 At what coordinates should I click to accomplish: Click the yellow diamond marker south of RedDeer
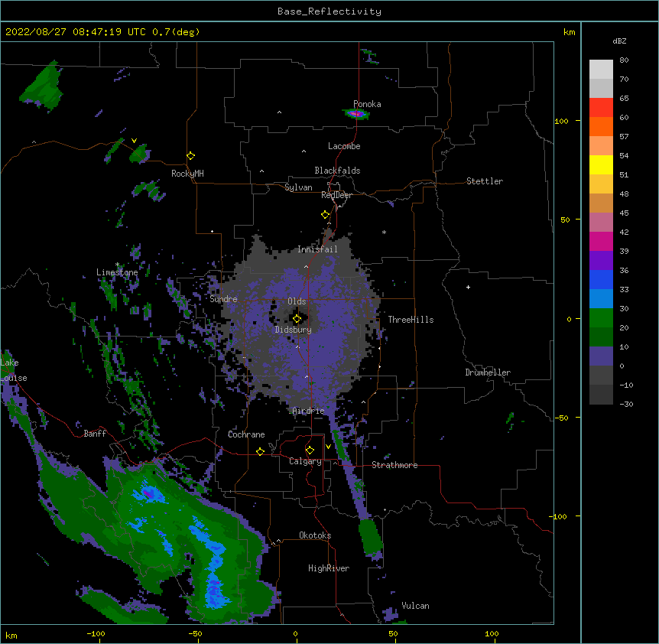click(x=325, y=215)
